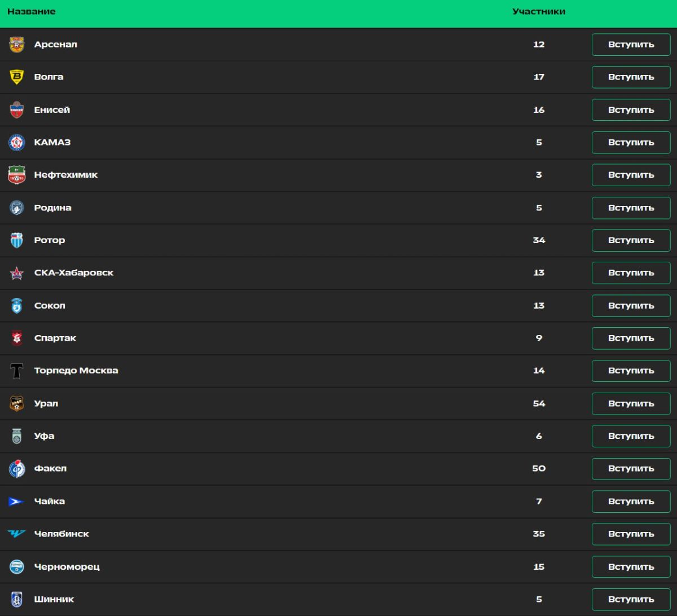Click the Волга yellow shield logo

pyautogui.click(x=17, y=77)
